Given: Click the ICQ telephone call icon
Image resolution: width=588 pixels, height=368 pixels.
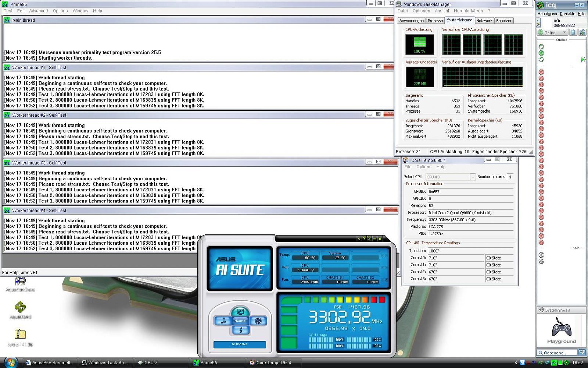Looking at the screenshot, I should 582,32.
